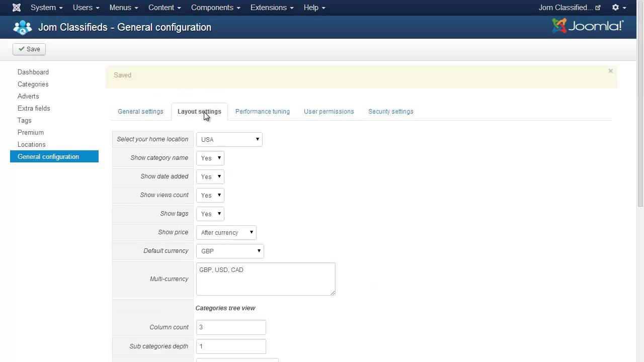
Task: Click the Multi-currency text area
Action: point(266,279)
